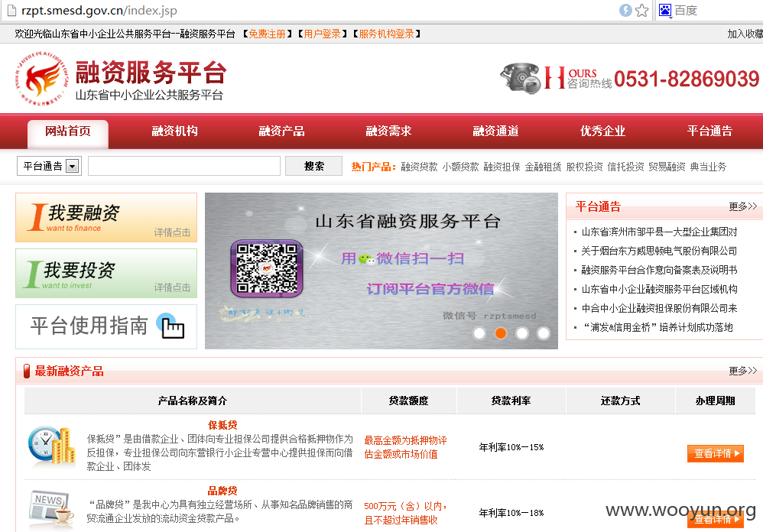This screenshot has height=532, width=763.
Task: Click the hand pointer icon in 平台使用指南
Action: [170, 326]
